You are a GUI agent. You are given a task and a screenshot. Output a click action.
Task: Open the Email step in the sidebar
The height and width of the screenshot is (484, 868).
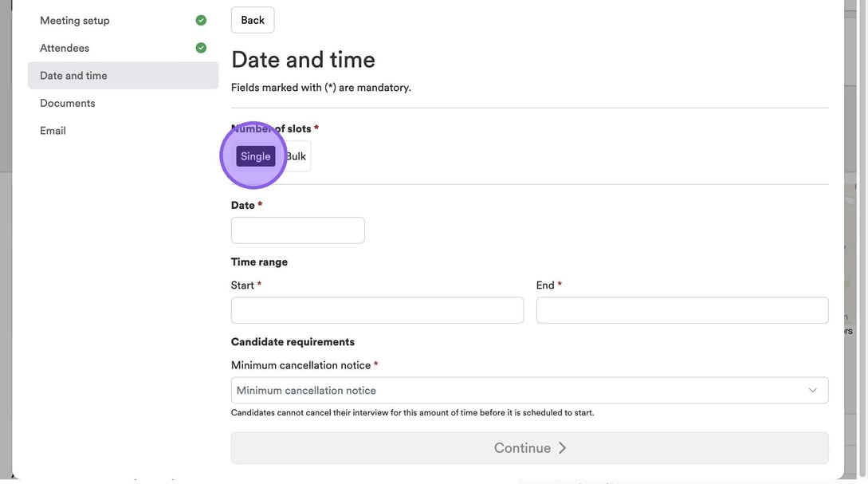click(53, 131)
